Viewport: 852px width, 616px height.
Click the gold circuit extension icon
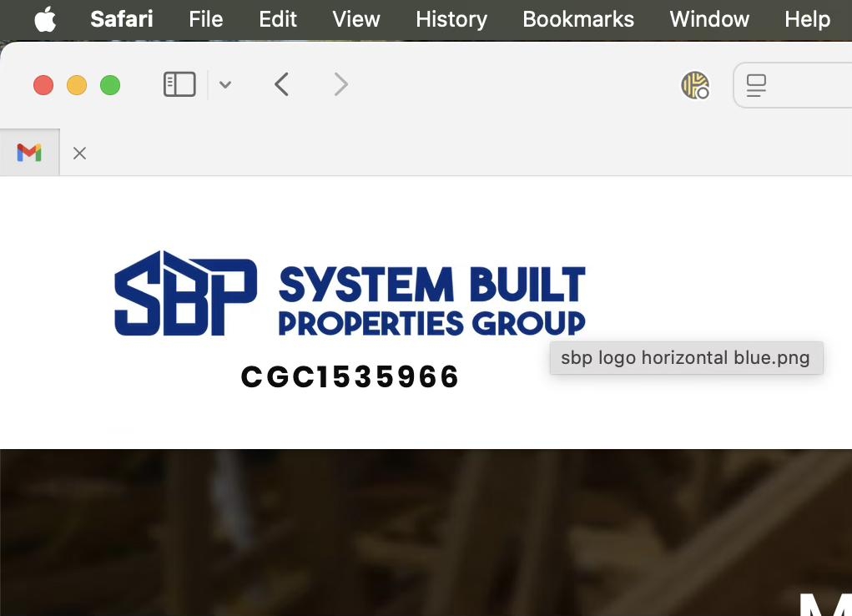(x=695, y=85)
